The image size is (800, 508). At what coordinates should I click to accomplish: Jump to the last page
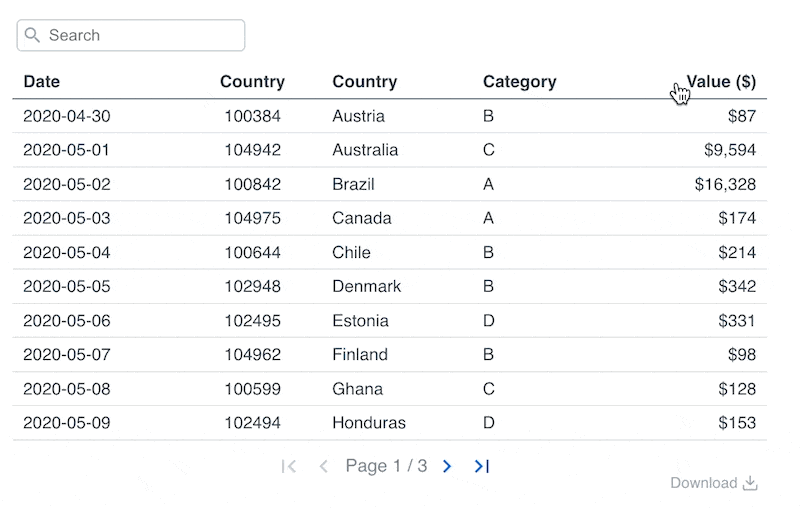click(482, 466)
